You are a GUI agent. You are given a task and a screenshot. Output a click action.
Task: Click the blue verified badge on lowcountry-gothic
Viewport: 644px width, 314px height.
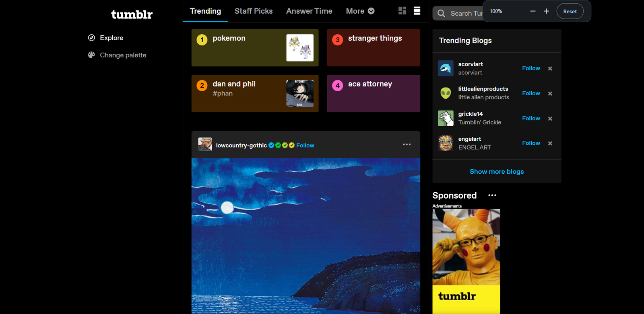pyautogui.click(x=271, y=145)
